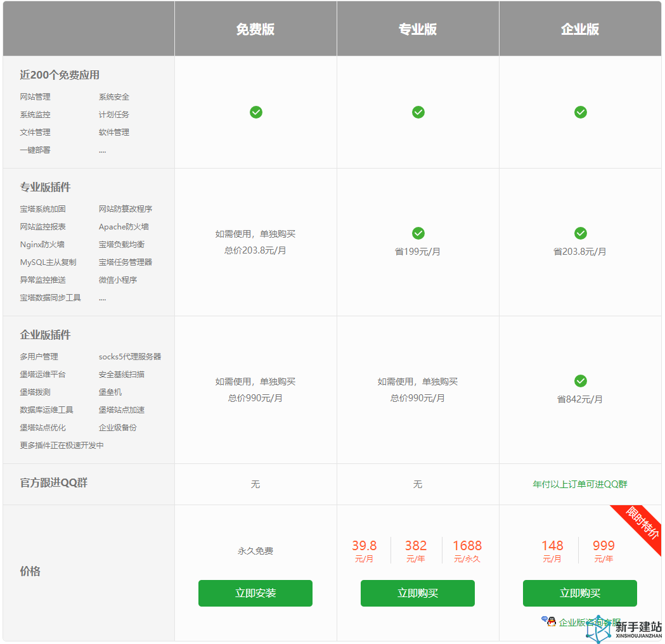Image resolution: width=665 pixels, height=644 pixels.
Task: Click 一键部署 in the free apps list
Action: 36,150
